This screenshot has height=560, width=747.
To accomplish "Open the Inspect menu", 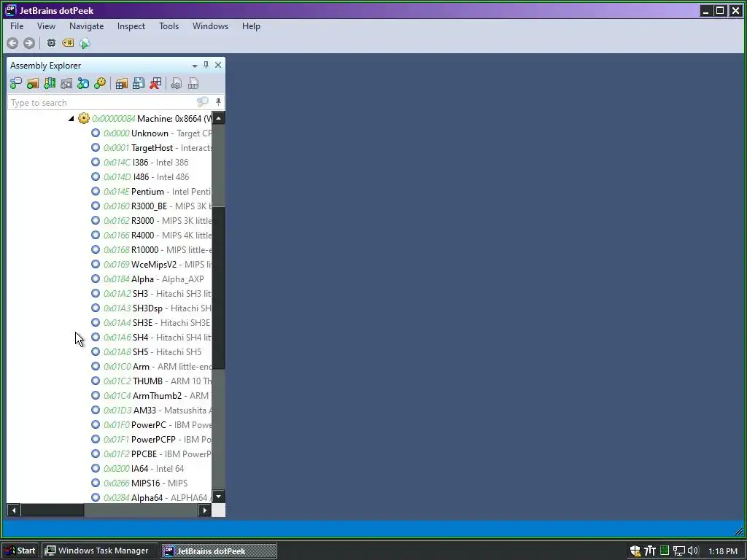I will pyautogui.click(x=131, y=26).
